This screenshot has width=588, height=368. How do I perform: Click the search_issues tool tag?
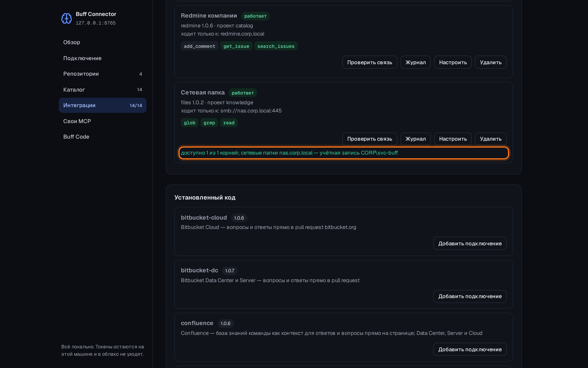276,46
